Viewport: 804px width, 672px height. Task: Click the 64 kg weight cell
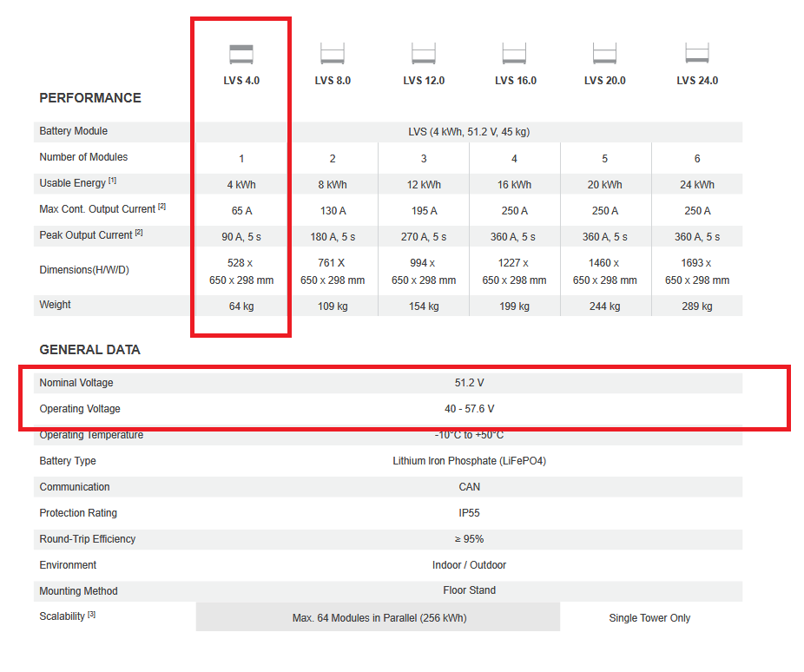[x=241, y=306]
